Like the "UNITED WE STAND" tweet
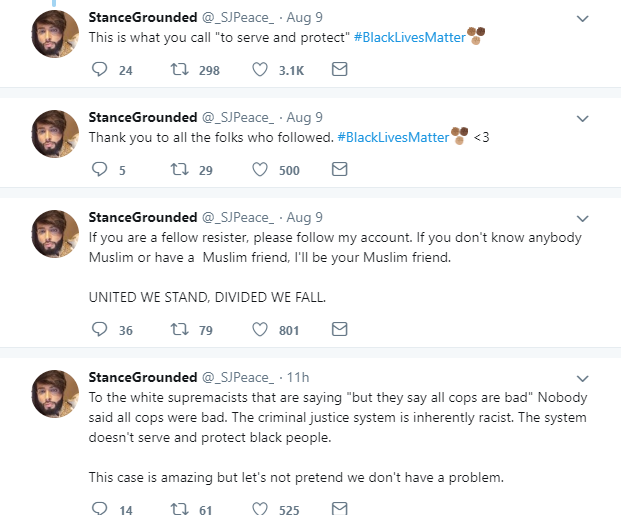 (259, 329)
